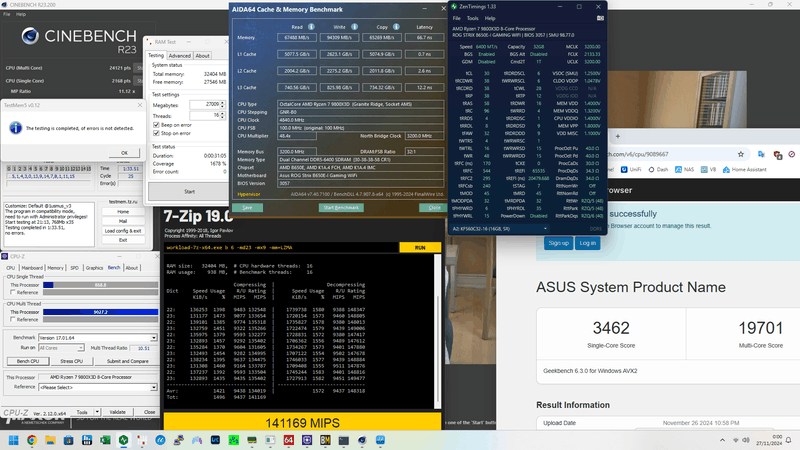Open system tray hidden icons chevron
The width and height of the screenshot is (800, 450).
point(722,440)
